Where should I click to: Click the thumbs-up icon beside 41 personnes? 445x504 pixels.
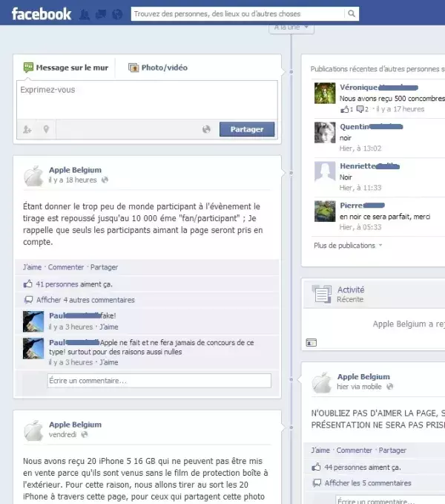(28, 284)
